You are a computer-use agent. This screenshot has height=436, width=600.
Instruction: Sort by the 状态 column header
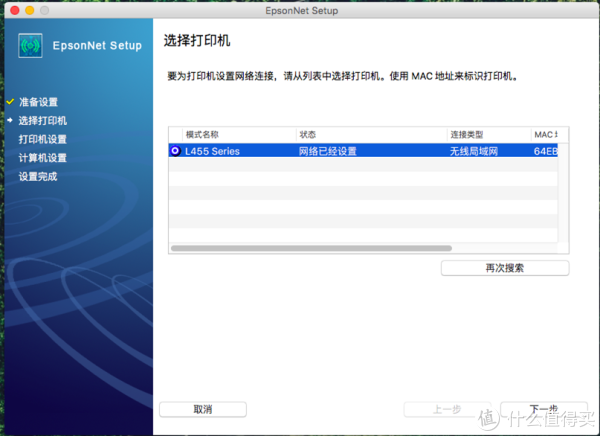[372, 135]
